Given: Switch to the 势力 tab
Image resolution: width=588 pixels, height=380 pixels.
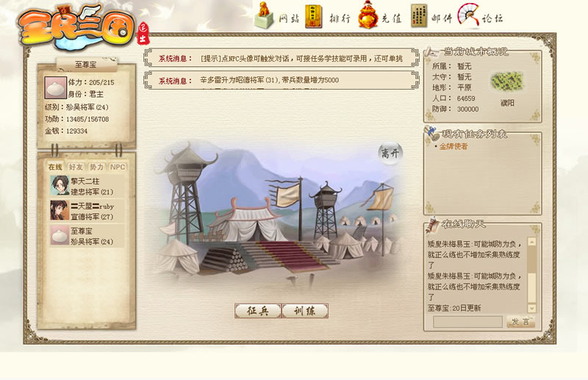Looking at the screenshot, I should 96,167.
